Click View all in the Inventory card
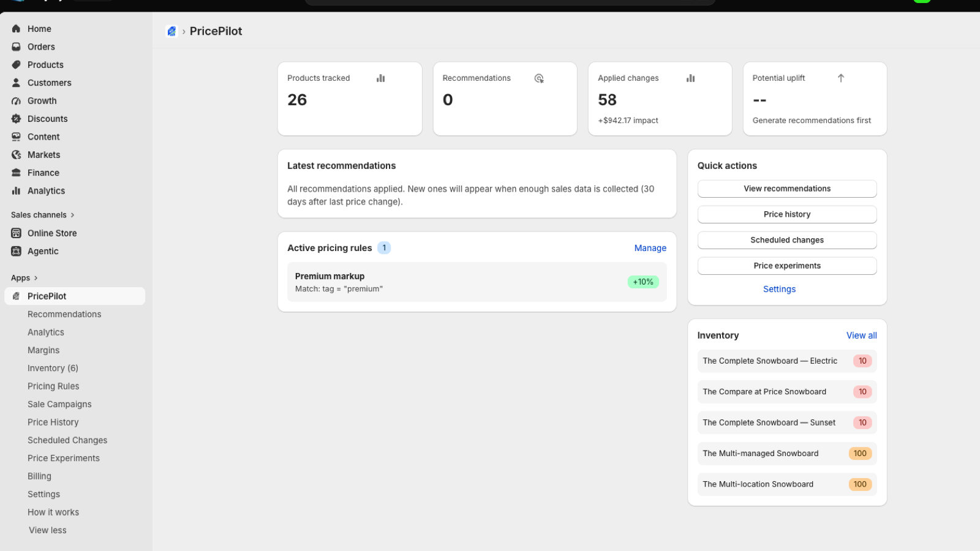980x551 pixels. coord(861,335)
